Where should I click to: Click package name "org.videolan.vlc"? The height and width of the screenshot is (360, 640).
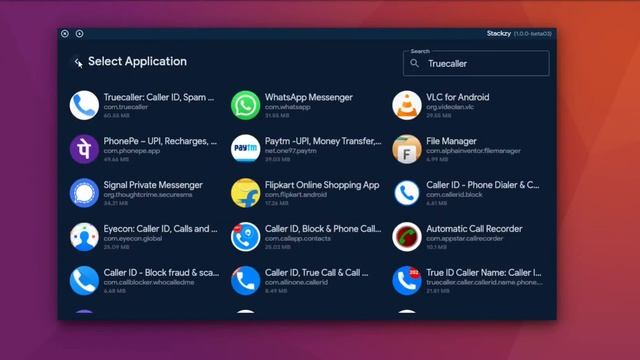(x=450, y=107)
